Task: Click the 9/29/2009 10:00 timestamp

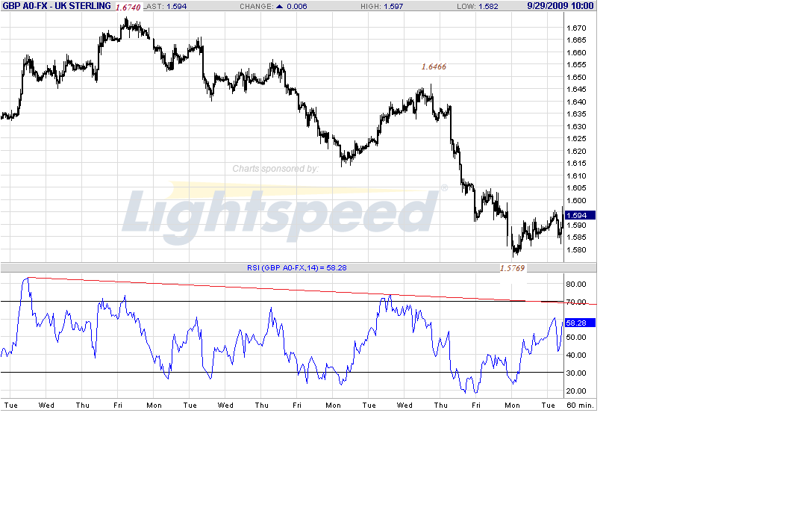Action: click(x=560, y=6)
